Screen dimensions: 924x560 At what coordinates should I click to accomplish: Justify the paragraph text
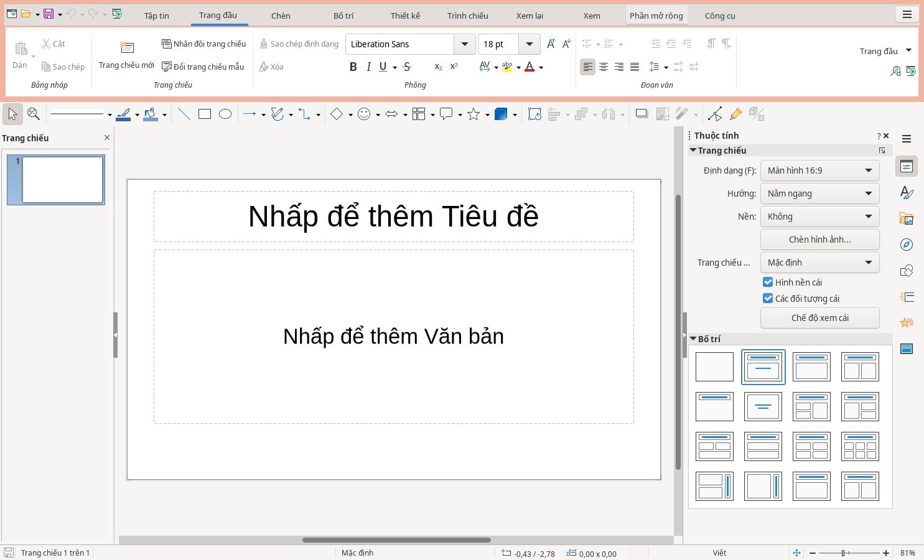point(635,67)
